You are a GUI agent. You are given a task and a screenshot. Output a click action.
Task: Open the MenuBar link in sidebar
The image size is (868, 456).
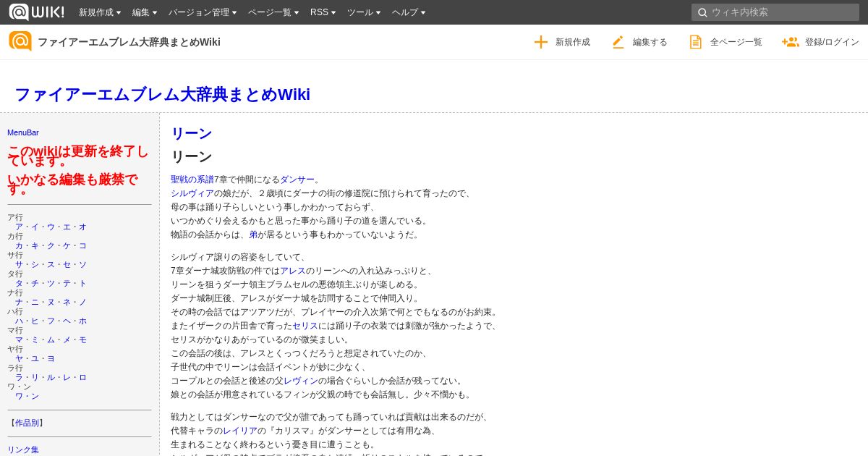click(23, 132)
